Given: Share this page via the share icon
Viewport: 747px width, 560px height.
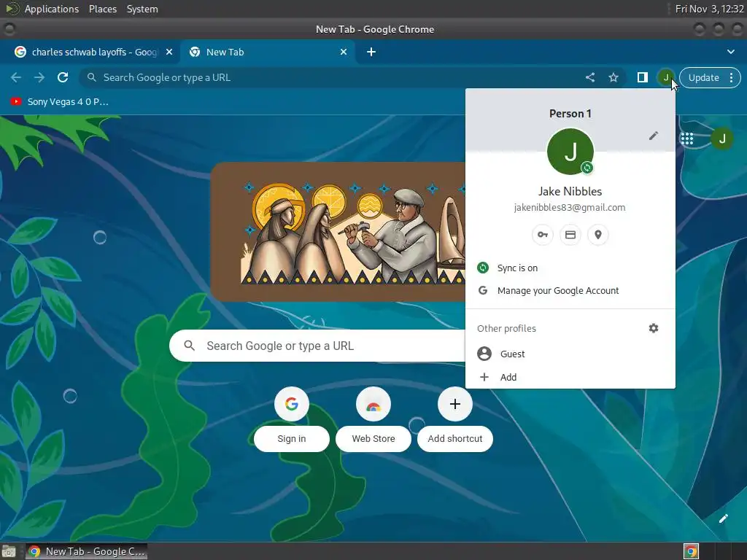Looking at the screenshot, I should [x=590, y=77].
